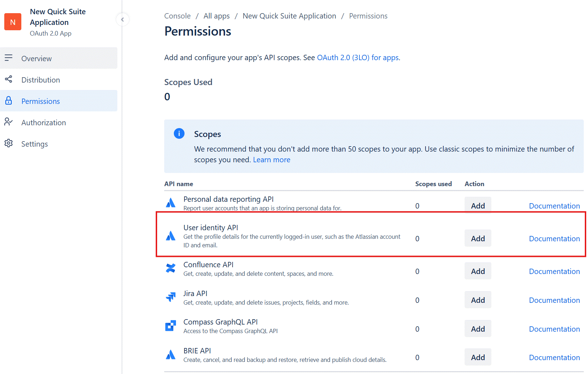Image resolution: width=588 pixels, height=374 pixels.
Task: Click the Confluence API name
Action: point(208,265)
